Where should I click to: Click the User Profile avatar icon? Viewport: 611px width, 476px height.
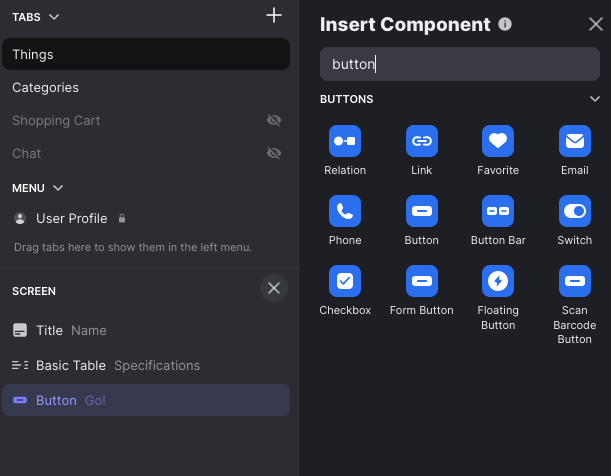pyautogui.click(x=20, y=219)
